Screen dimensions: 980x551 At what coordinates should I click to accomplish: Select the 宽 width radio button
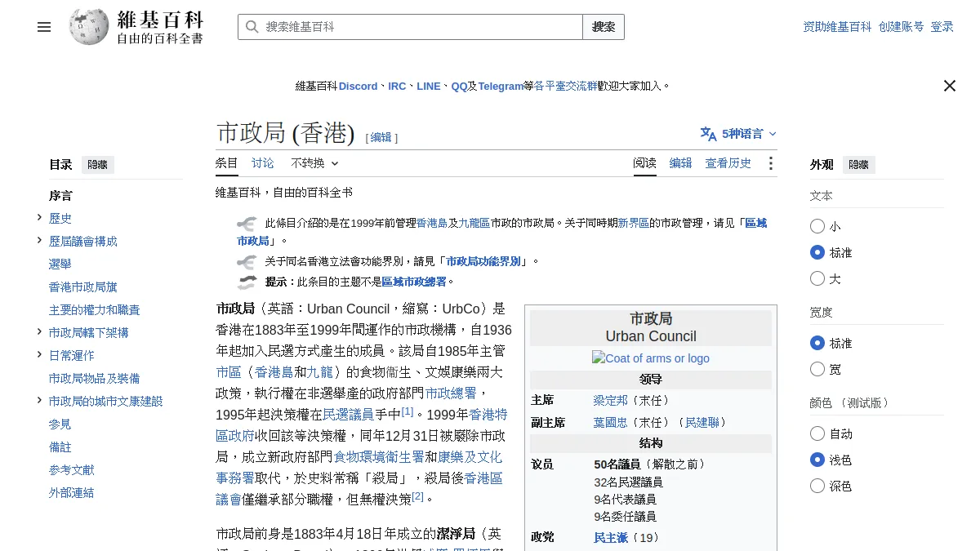coord(817,369)
